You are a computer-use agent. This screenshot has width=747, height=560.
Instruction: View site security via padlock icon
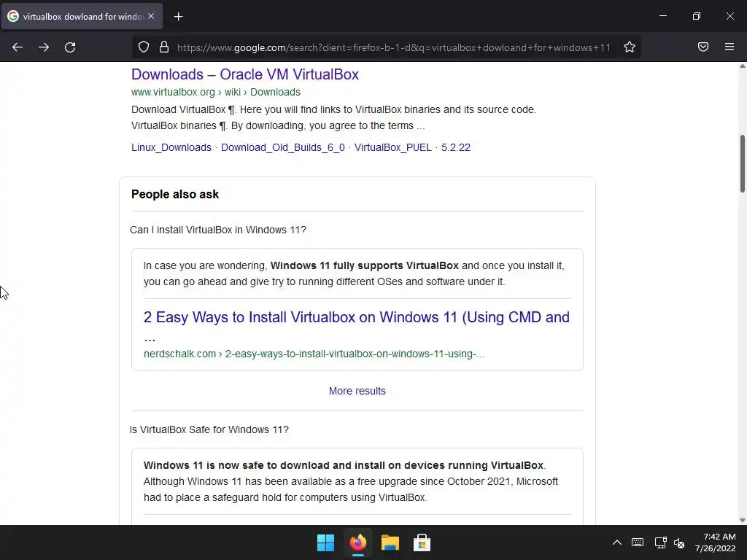coord(164,47)
